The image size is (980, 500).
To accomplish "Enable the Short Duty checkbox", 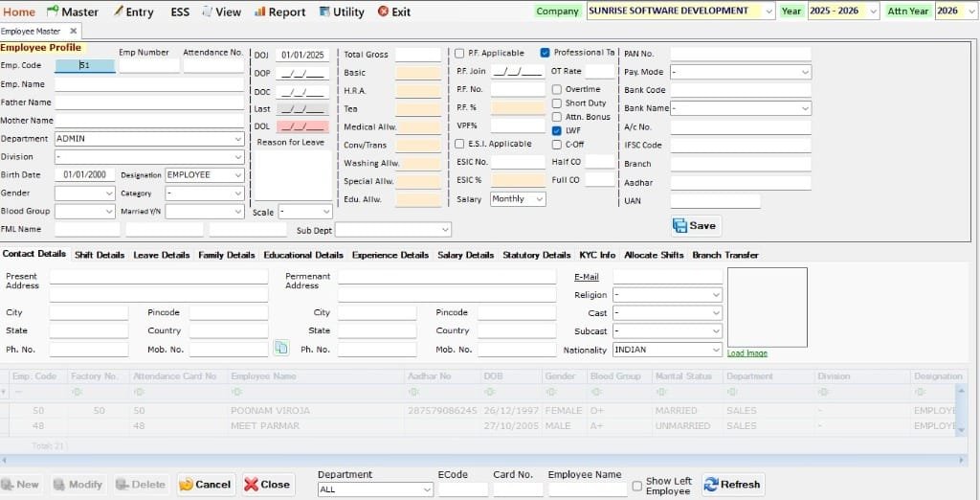I will [x=557, y=103].
